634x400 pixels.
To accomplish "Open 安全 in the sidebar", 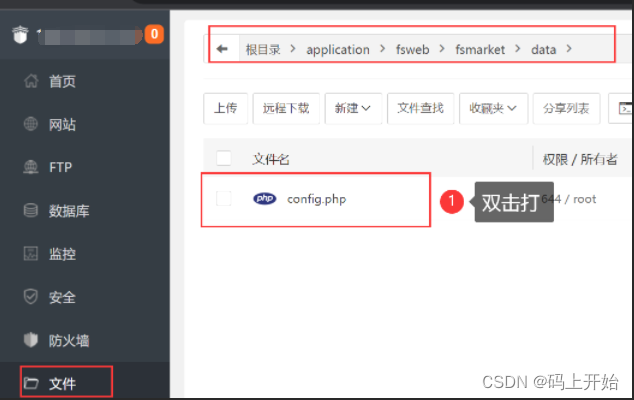I will tap(62, 297).
